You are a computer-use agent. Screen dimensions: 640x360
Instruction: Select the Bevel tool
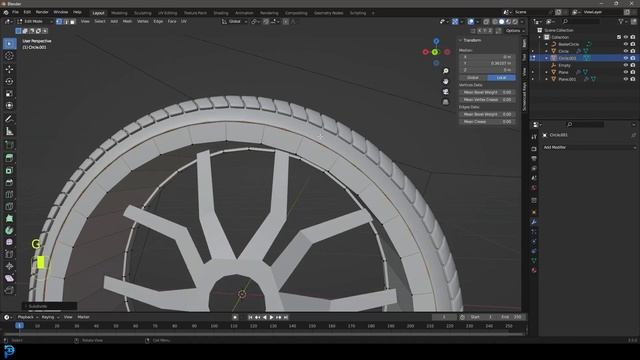coord(9,182)
